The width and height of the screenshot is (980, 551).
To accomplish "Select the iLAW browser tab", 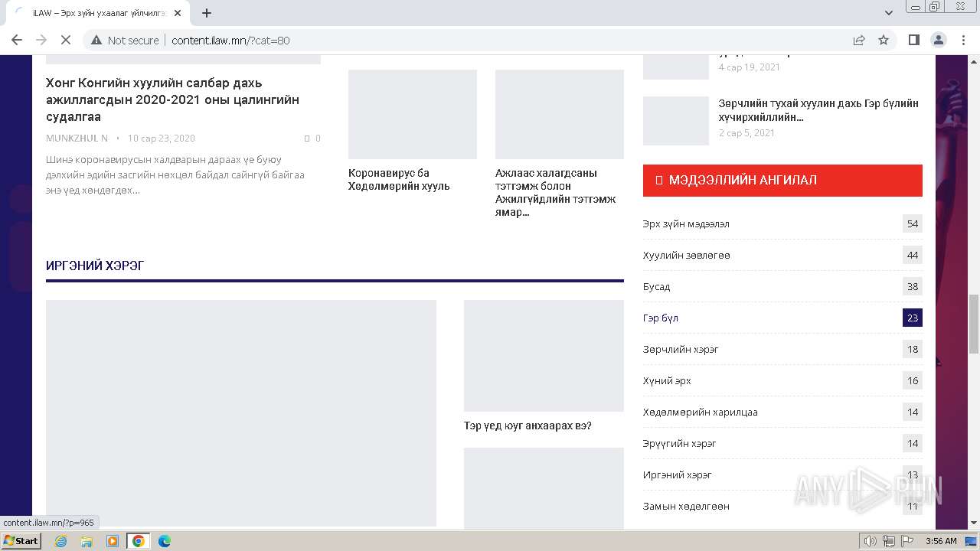I will [98, 13].
